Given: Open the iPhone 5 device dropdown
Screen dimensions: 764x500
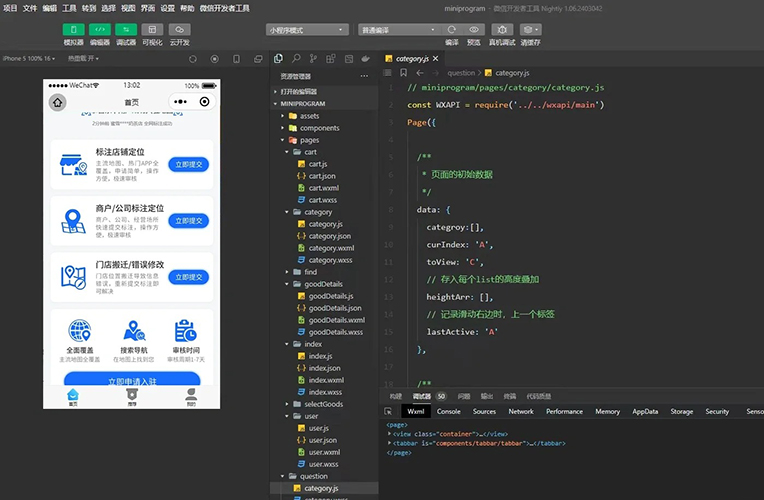Looking at the screenshot, I should [x=29, y=58].
